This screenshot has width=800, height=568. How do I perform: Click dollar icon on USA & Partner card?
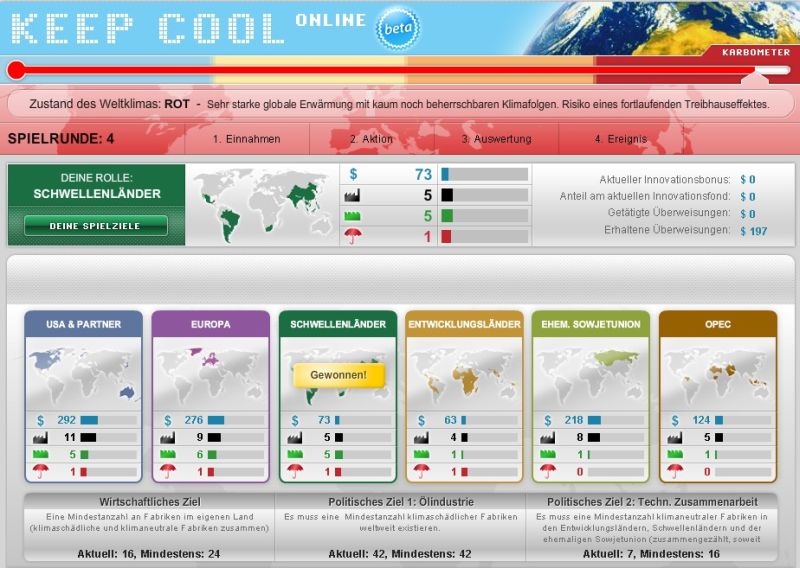click(40, 421)
